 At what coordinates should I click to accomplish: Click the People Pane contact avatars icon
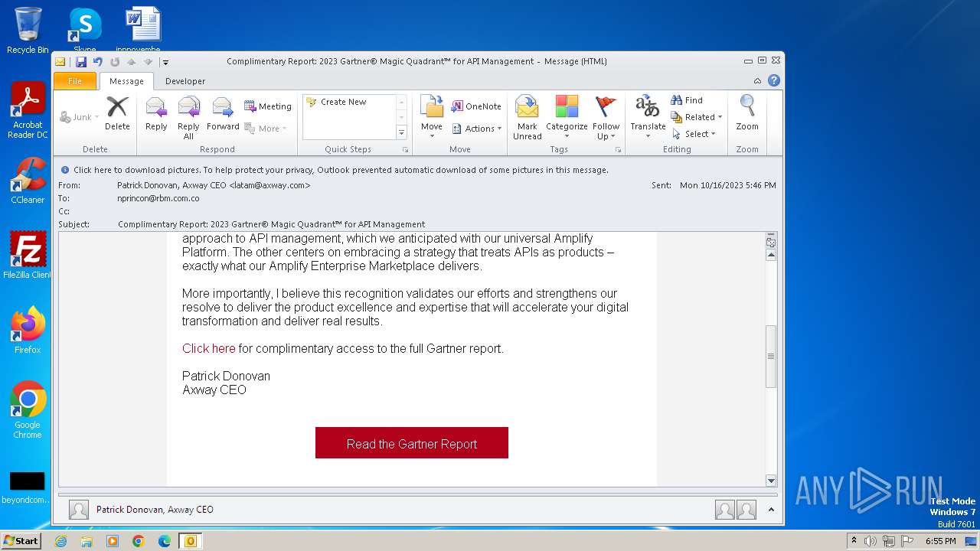[736, 510]
